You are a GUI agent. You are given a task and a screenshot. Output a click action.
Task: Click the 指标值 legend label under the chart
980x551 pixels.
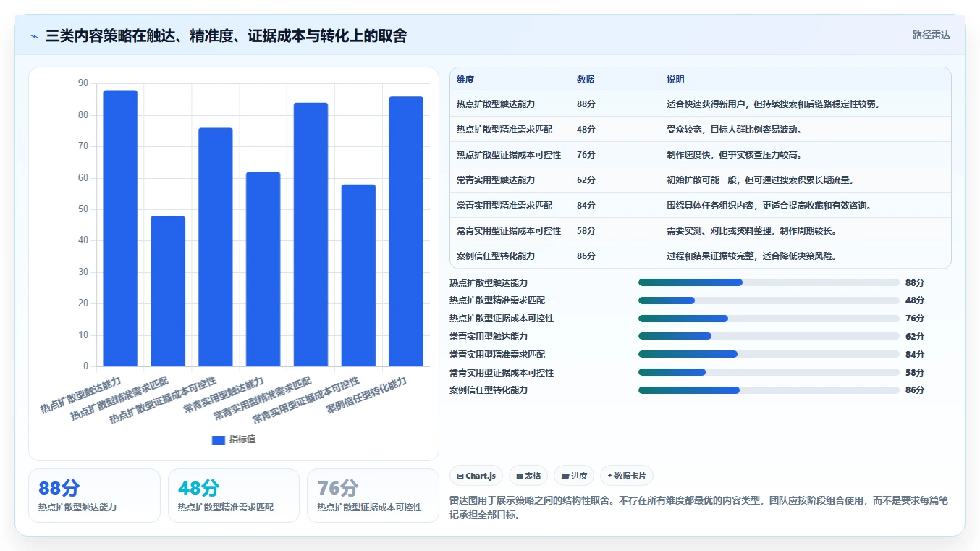click(242, 439)
